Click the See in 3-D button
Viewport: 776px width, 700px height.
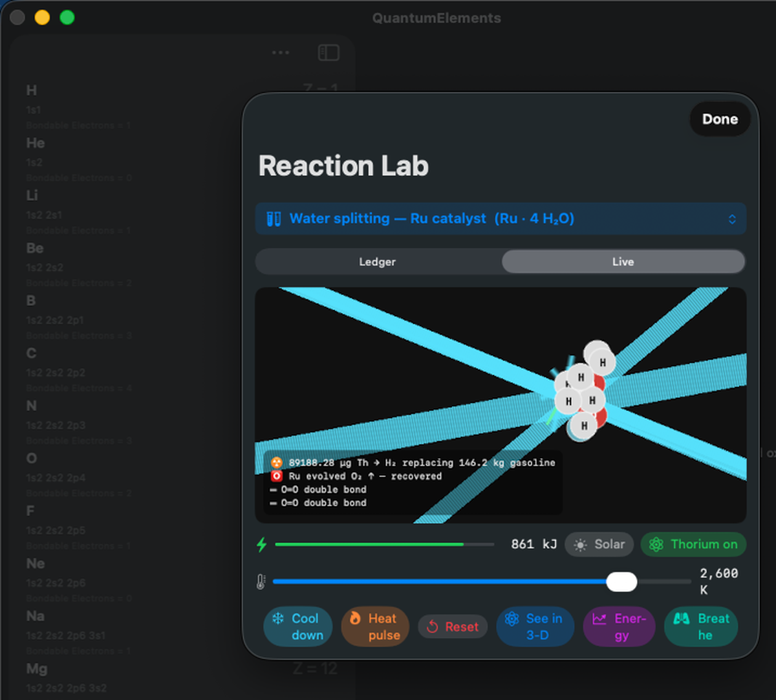tap(535, 627)
